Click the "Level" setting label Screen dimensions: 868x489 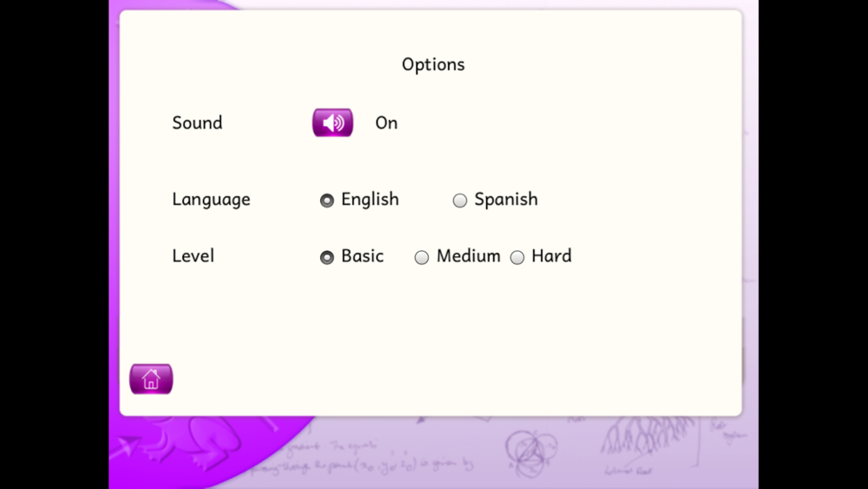pos(193,256)
